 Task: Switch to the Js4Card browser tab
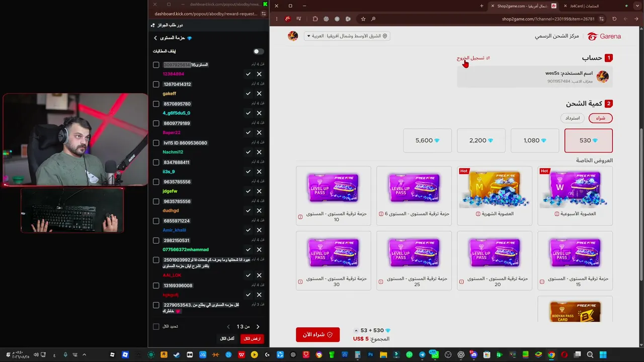click(x=585, y=6)
